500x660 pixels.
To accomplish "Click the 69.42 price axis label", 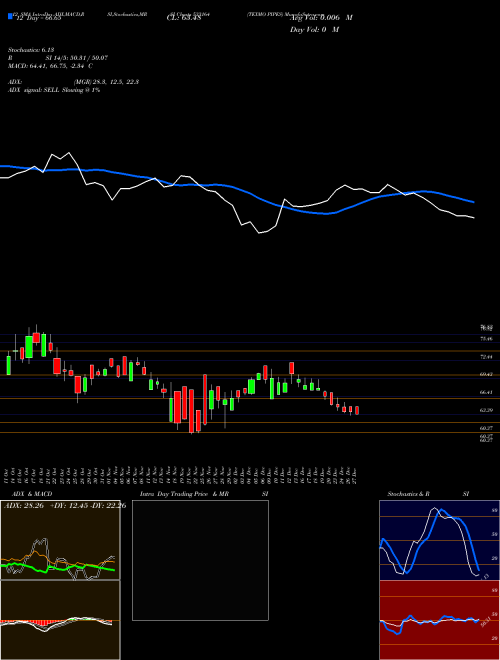I will (486, 374).
